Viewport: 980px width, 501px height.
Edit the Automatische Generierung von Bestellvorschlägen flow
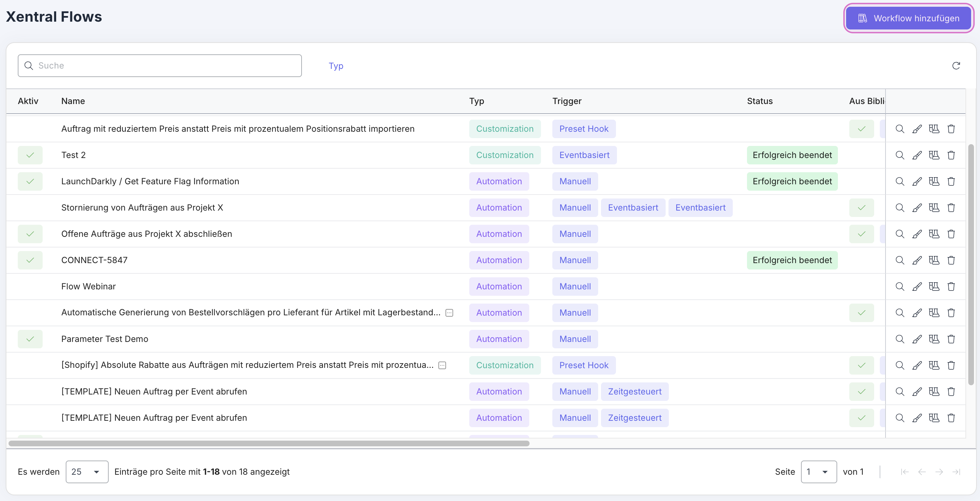(917, 313)
